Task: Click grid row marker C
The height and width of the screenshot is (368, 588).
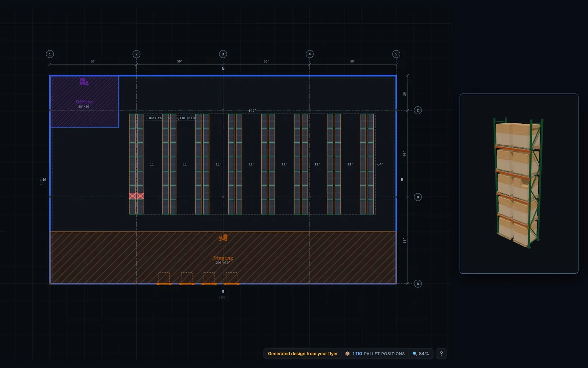Action: [417, 110]
